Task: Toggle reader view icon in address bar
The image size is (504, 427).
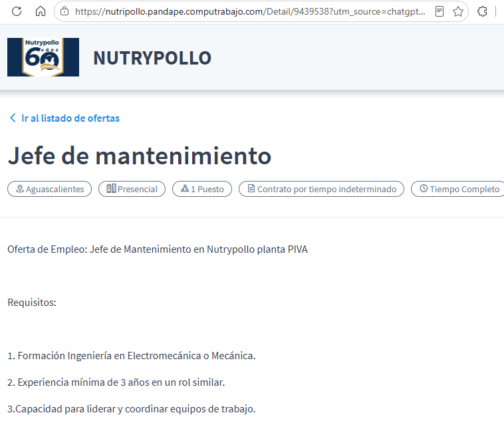Action: 440,11
